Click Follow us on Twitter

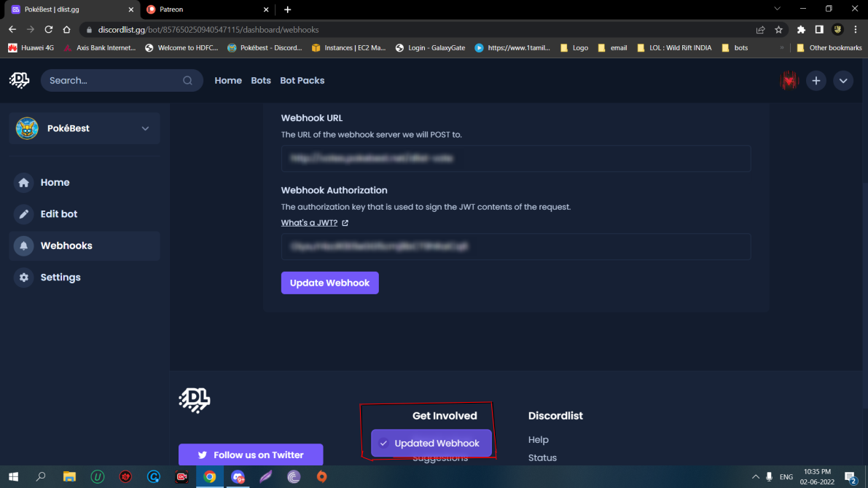pos(251,454)
